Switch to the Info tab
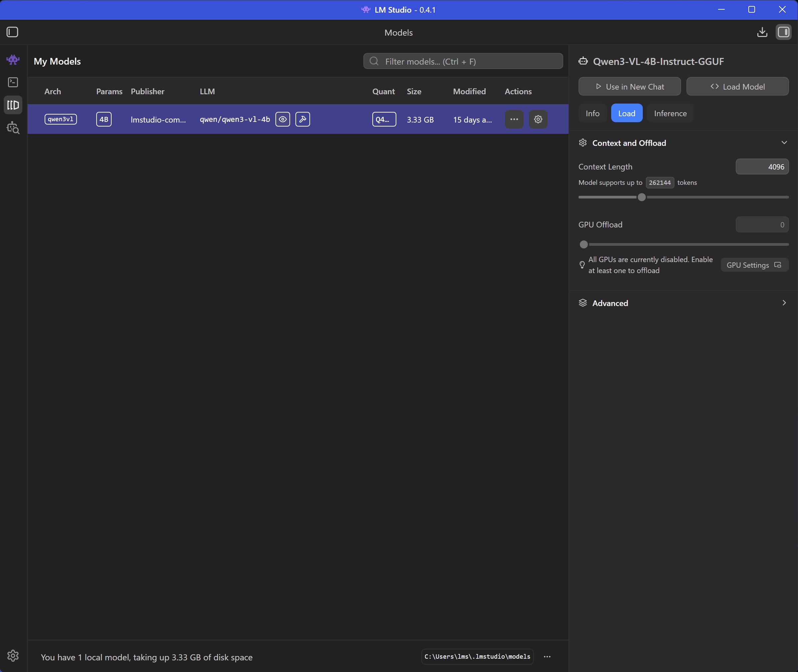798x672 pixels. tap(592, 113)
